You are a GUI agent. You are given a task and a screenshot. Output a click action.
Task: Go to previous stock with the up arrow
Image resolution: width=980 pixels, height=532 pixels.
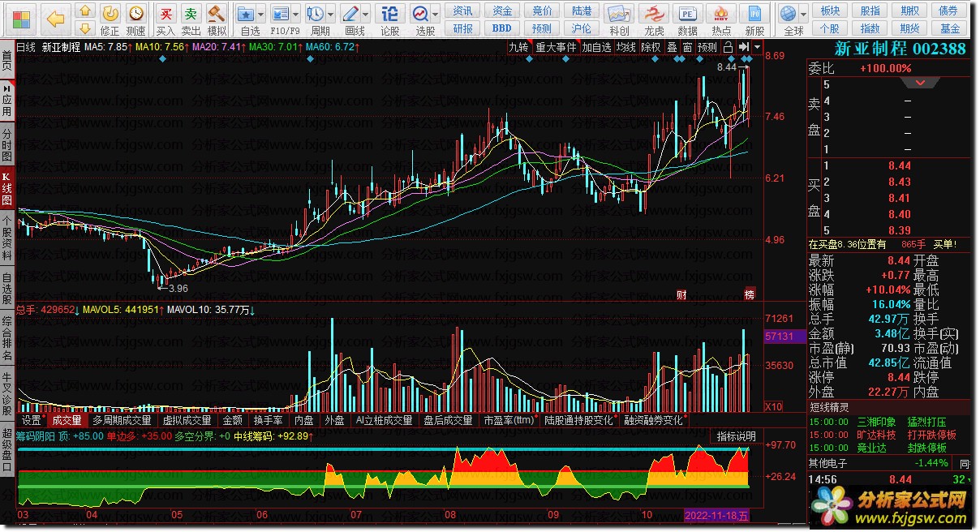84,11
